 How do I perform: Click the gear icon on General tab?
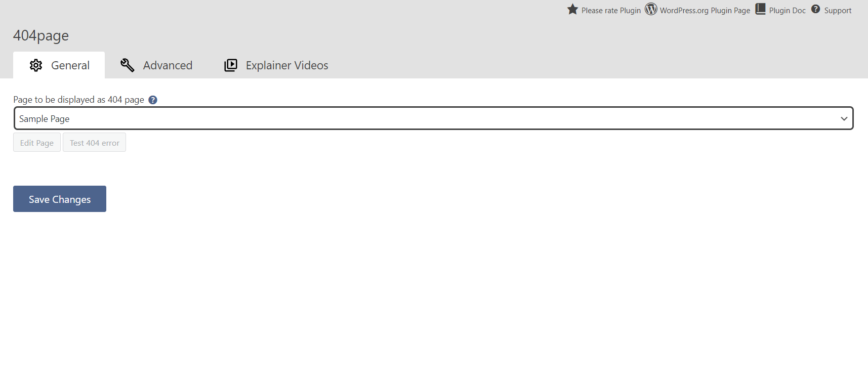click(36, 65)
